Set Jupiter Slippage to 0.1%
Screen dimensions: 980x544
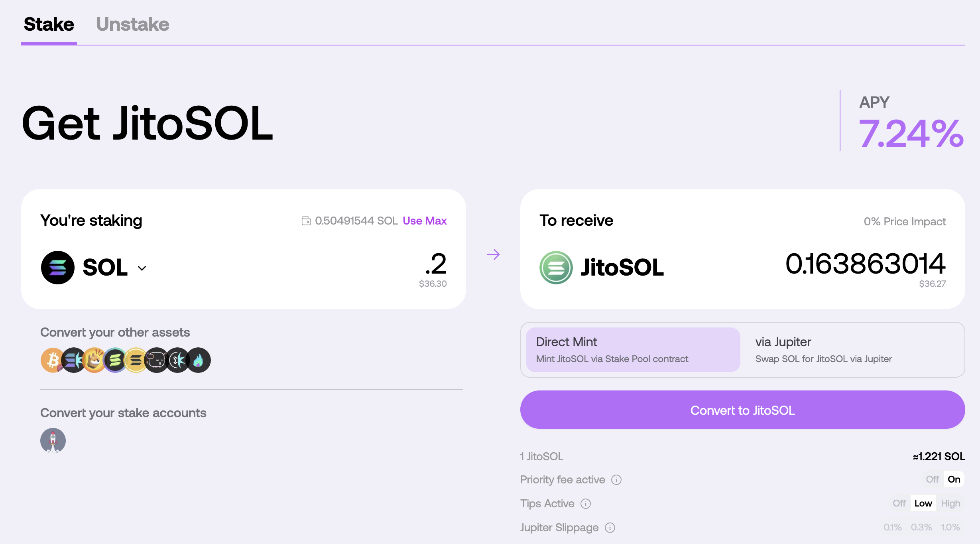click(893, 527)
